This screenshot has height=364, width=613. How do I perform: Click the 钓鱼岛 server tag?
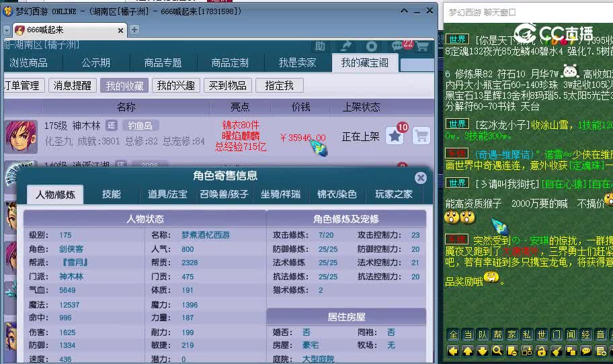[140, 126]
